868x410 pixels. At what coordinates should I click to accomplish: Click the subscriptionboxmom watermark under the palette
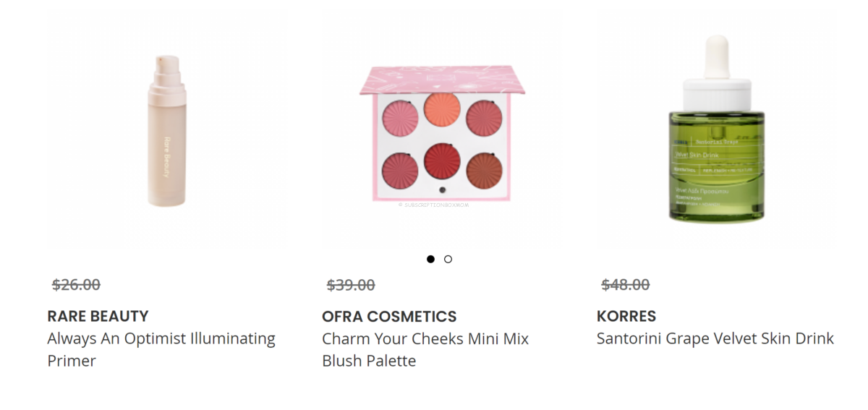coord(435,205)
